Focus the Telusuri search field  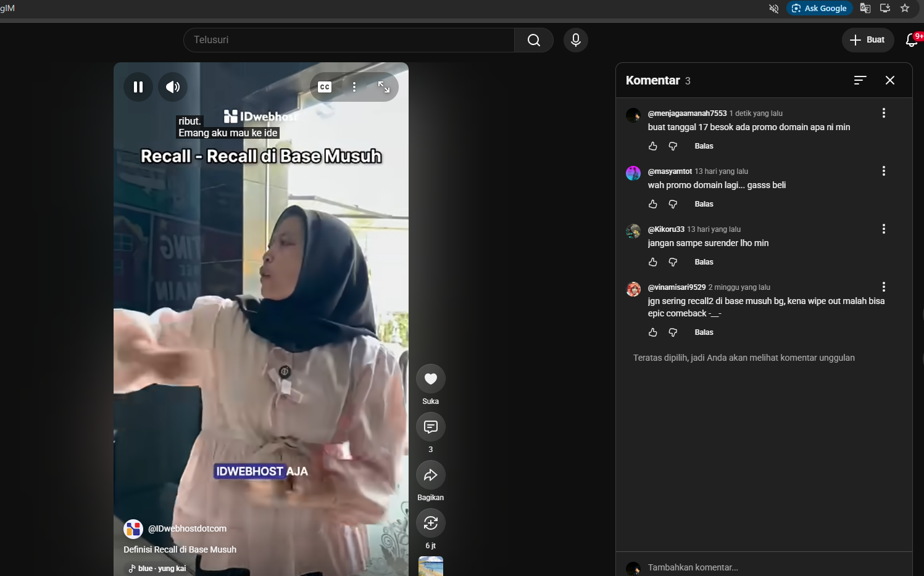349,40
